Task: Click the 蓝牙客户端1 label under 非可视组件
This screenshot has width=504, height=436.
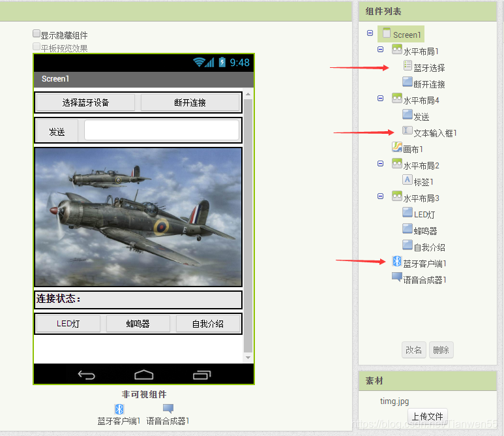Action: coord(119,421)
